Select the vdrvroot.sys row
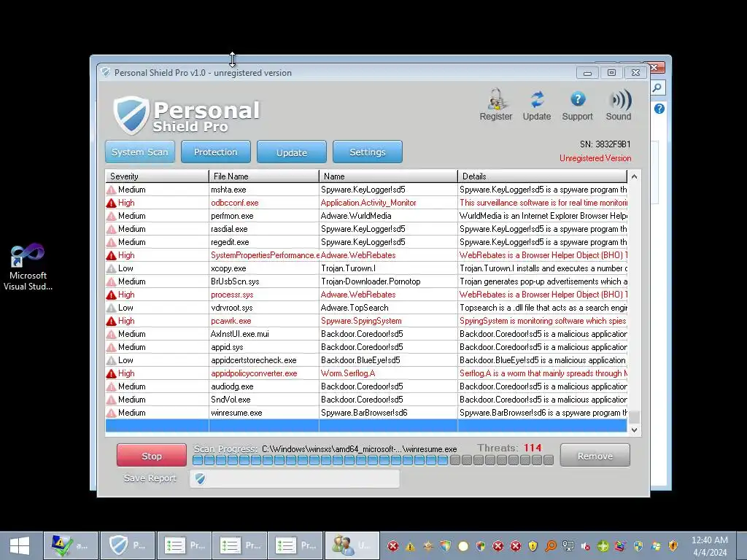Viewport: 747px width, 560px height. tap(366, 308)
